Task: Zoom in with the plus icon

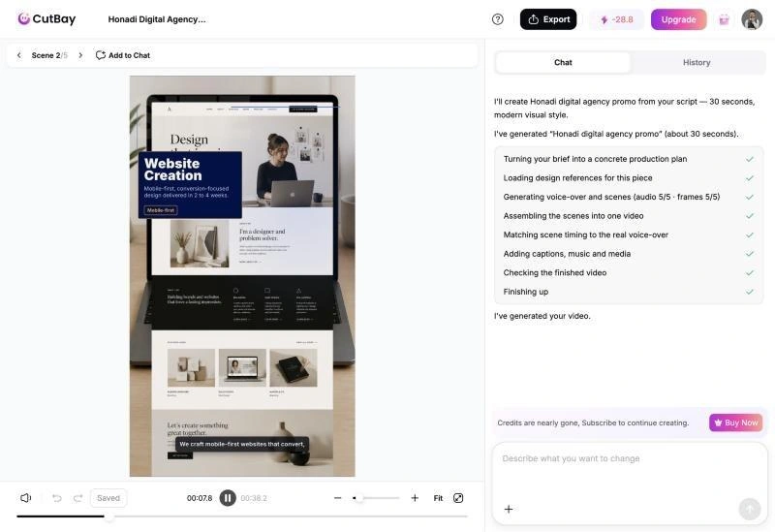Action: click(x=415, y=498)
